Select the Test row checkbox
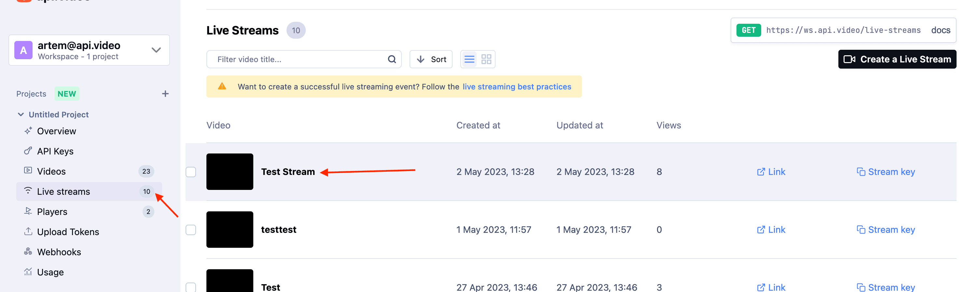980x292 pixels. pos(191,287)
